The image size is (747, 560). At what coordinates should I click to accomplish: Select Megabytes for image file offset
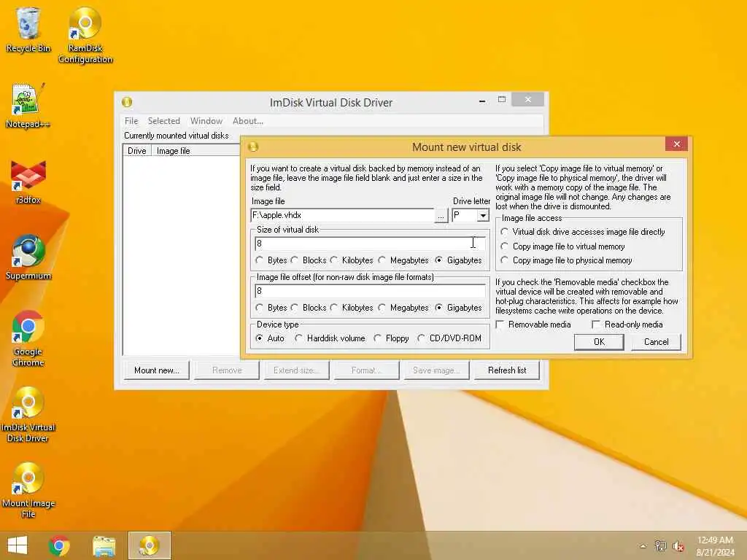(x=403, y=308)
